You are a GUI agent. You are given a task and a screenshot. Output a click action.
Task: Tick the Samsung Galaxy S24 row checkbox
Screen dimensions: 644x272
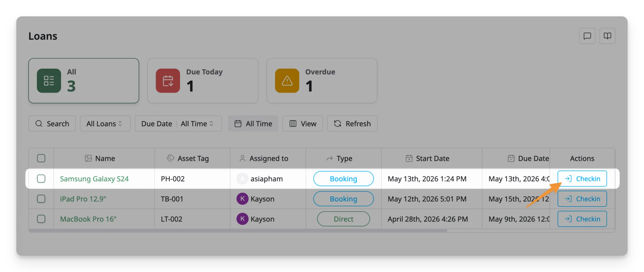coord(41,179)
